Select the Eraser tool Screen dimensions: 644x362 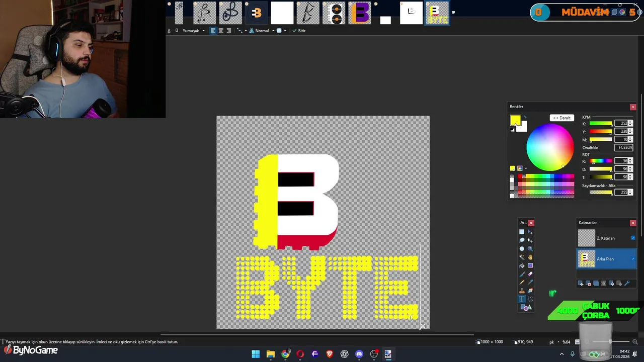[530, 274]
